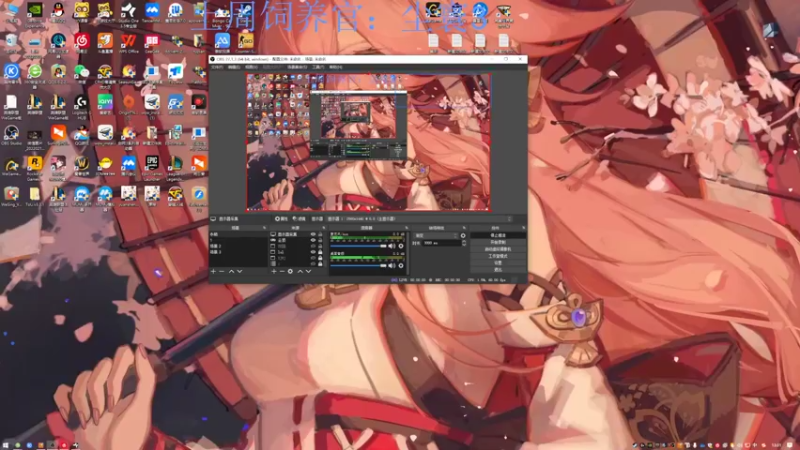Image resolution: width=800 pixels, height=450 pixels.
Task: Pop out the Audio Mixer dock with its header icon
Action: pos(406,228)
